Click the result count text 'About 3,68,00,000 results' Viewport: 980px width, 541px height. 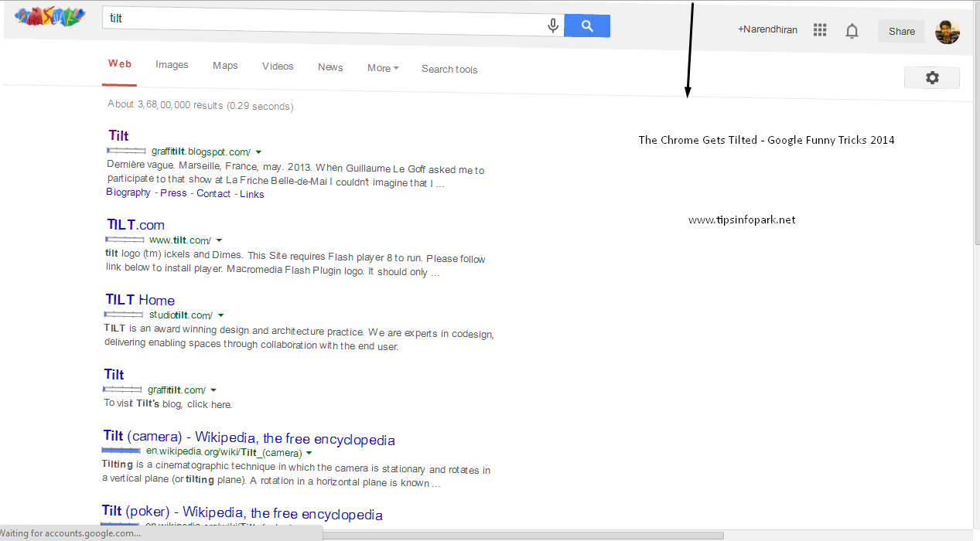[x=166, y=104]
